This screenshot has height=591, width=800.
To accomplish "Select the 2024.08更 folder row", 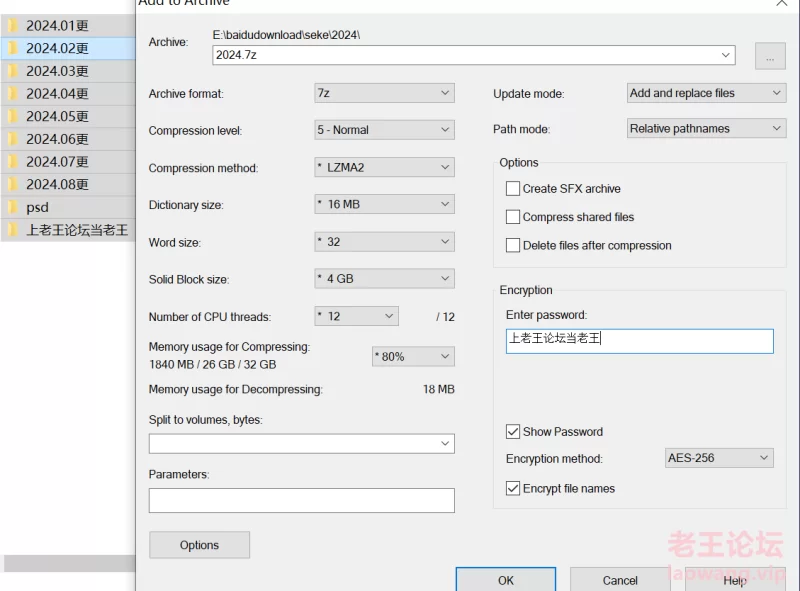I will pyautogui.click(x=68, y=184).
